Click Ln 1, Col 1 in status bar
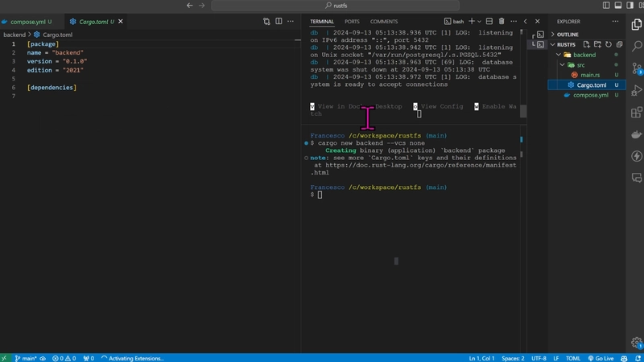 tap(481, 358)
